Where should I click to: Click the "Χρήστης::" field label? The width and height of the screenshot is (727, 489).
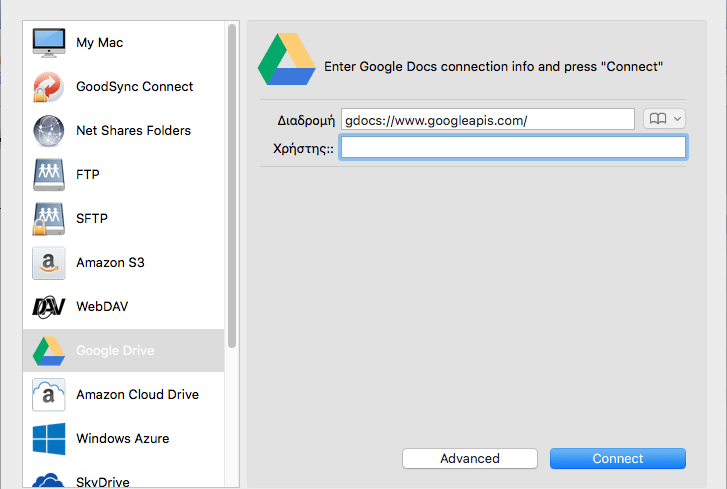click(303, 149)
